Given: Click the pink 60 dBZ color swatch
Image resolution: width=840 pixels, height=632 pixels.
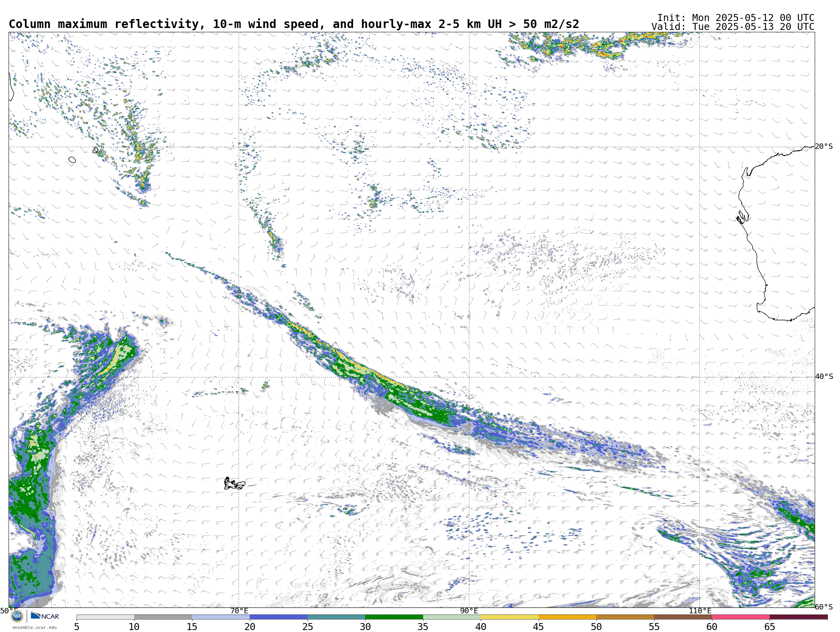Looking at the screenshot, I should click(740, 617).
